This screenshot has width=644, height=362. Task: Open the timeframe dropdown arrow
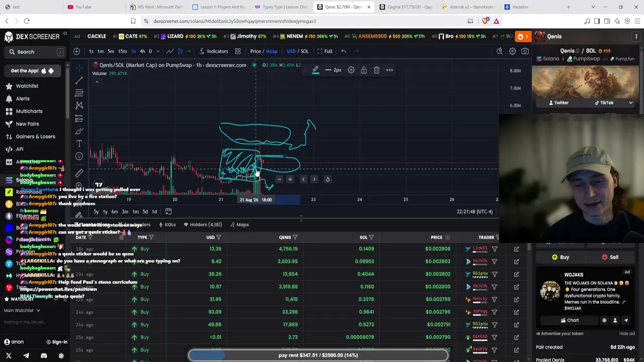tap(158, 51)
